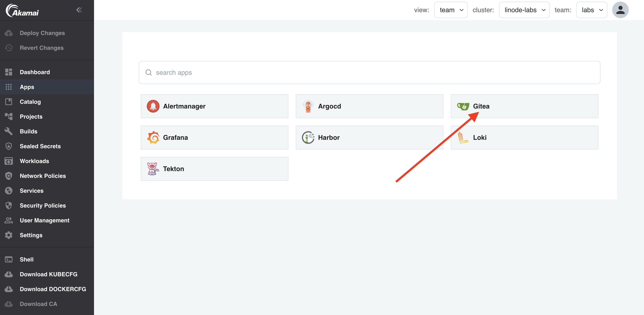
Task: Click Download CA link
Action: click(47, 304)
